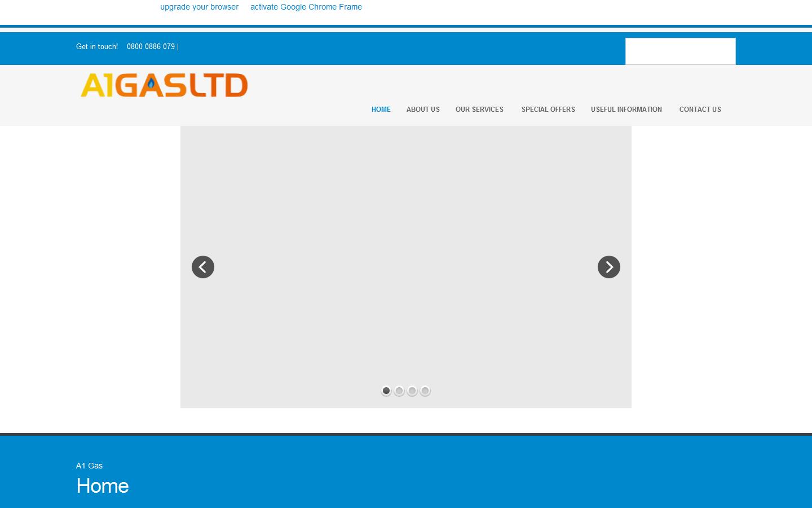The image size is (812, 508).
Task: Open the About Us page
Action: [x=423, y=110]
